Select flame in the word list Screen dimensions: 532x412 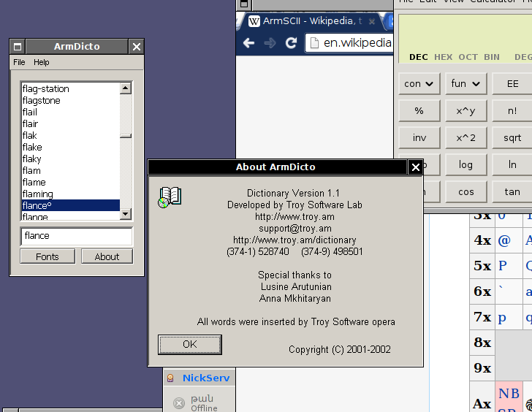pyautogui.click(x=71, y=183)
